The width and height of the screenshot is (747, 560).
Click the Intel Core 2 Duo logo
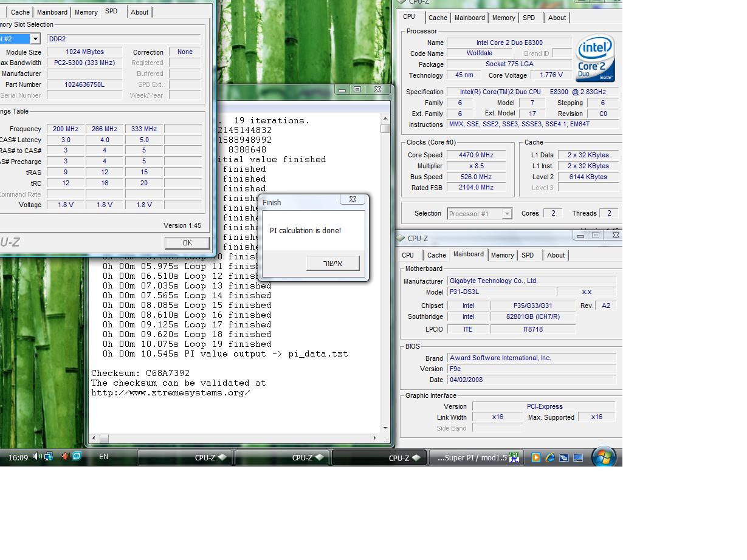coord(595,58)
